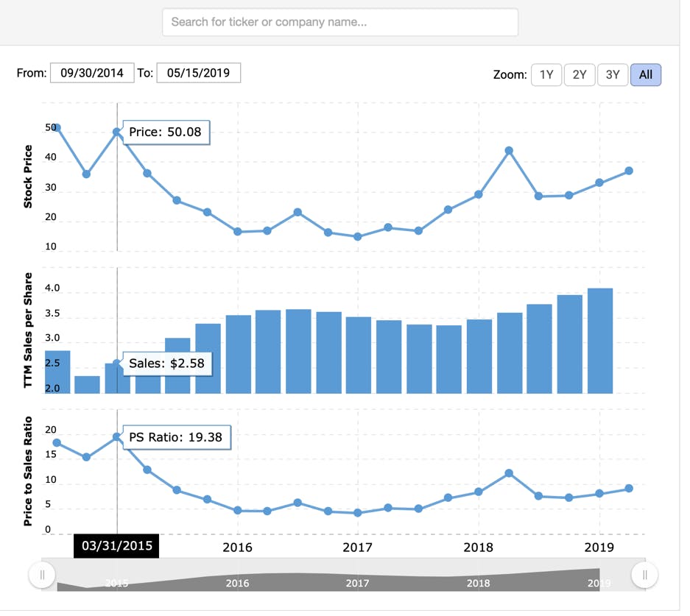Click the stock price peak in 2018
This screenshot has width=690, height=616.
(x=509, y=151)
